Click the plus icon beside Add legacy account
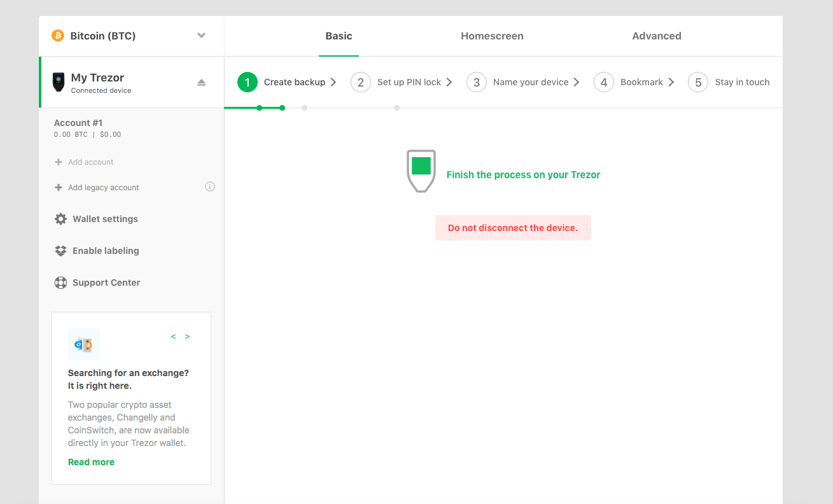This screenshot has height=504, width=833. 59,188
